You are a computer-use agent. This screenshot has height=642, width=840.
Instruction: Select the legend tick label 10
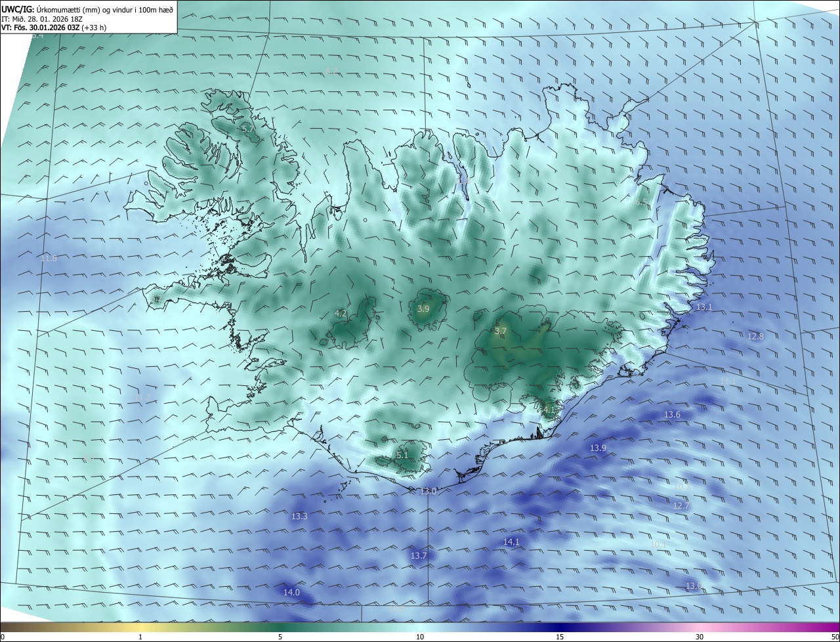(x=420, y=637)
